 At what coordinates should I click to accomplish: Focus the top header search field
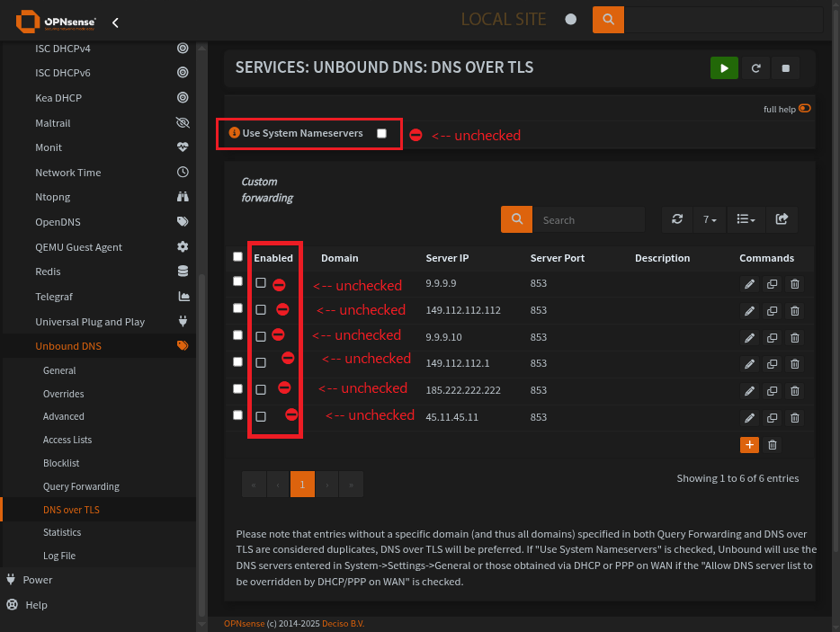(723, 20)
